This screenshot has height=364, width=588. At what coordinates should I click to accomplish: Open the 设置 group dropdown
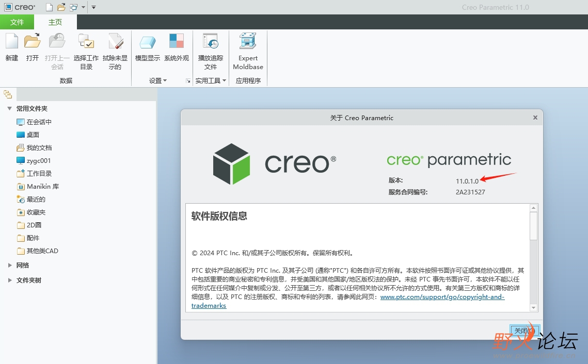(158, 80)
